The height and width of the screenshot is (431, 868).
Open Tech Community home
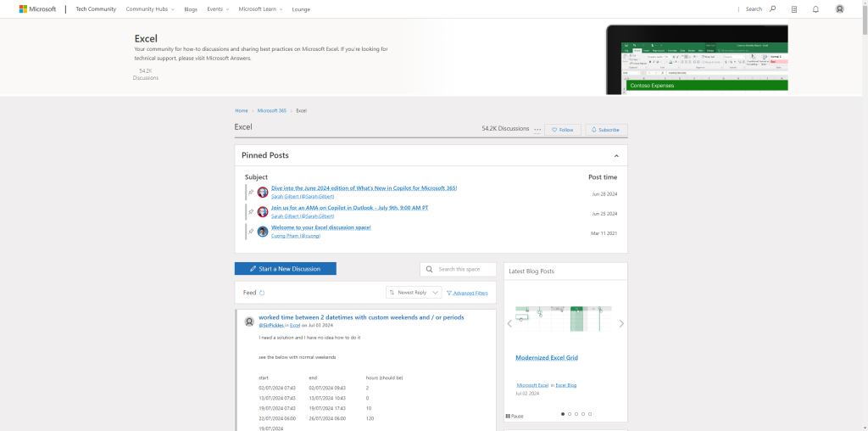[x=96, y=8]
